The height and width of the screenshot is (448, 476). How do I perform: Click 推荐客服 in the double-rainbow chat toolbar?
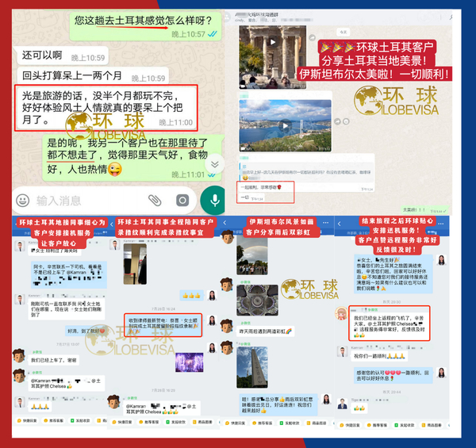point(262,423)
